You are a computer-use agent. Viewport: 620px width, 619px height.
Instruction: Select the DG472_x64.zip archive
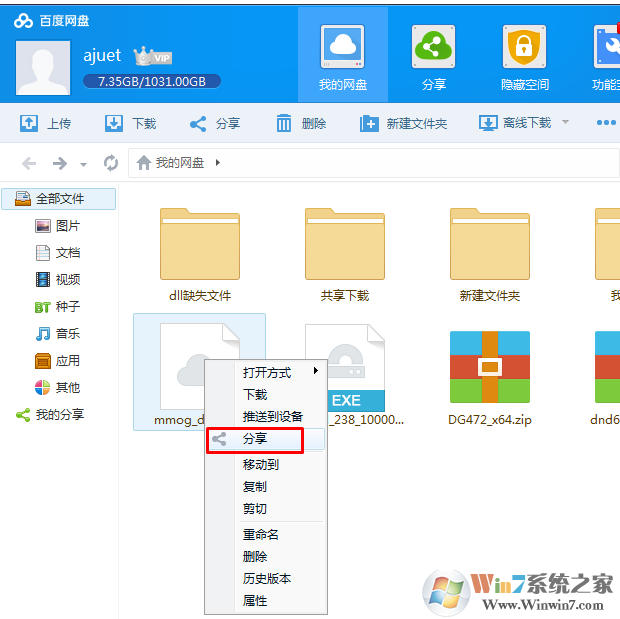[490, 378]
